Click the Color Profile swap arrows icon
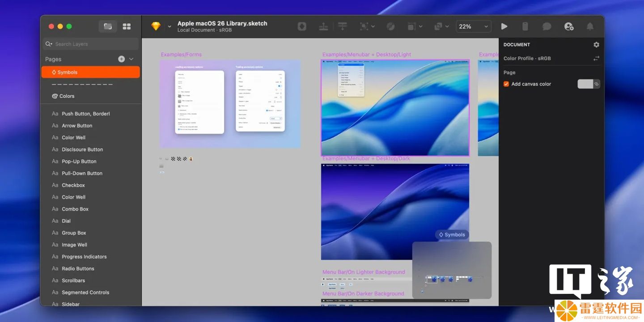This screenshot has width=644, height=322. [x=596, y=58]
